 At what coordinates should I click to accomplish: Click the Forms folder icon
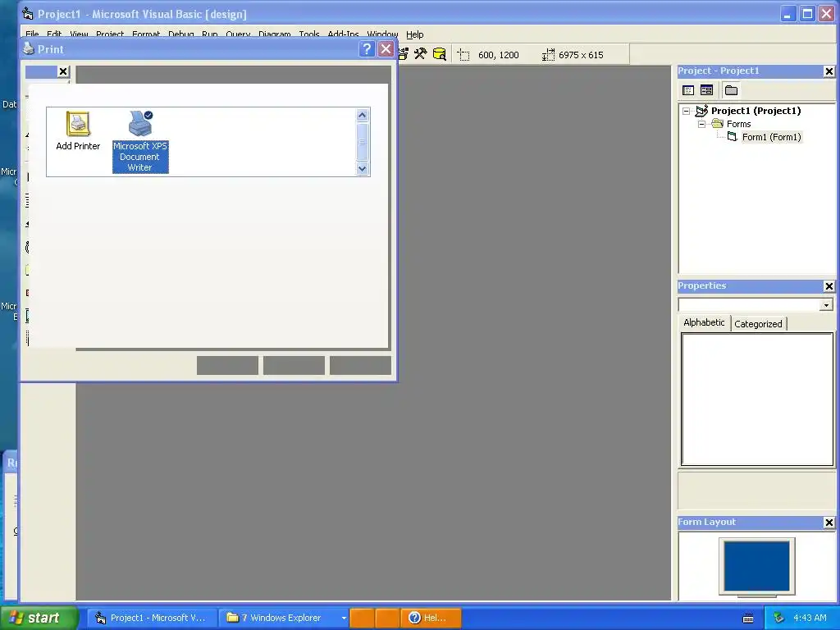718,124
